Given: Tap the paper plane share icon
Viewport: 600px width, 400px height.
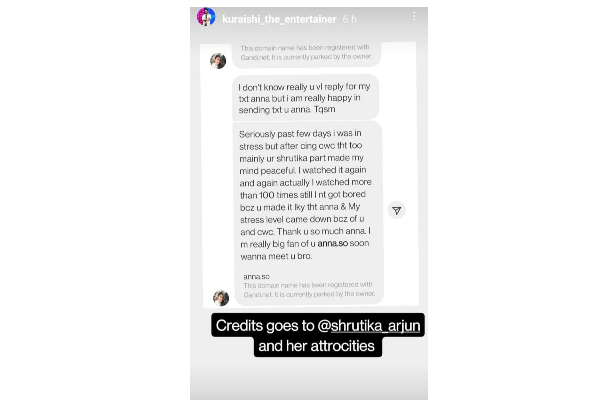Looking at the screenshot, I should pyautogui.click(x=397, y=210).
